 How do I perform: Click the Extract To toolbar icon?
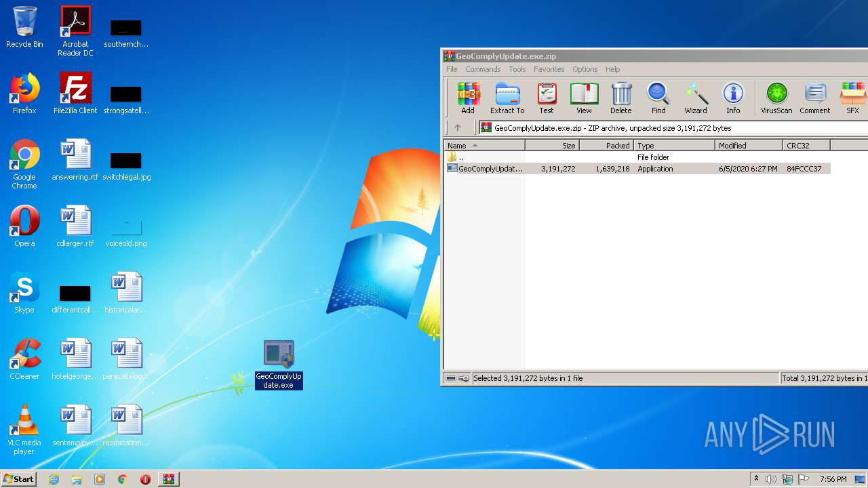tap(507, 98)
